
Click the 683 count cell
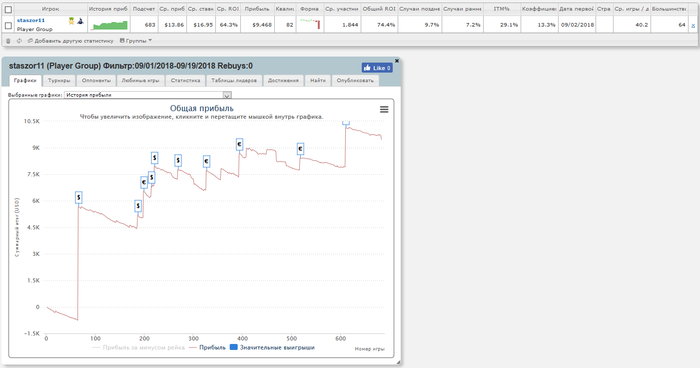[x=144, y=25]
